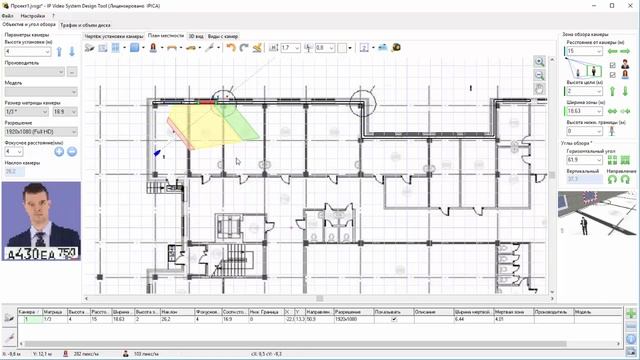The width and height of the screenshot is (640, 360).
Task: Open the focal length dropdown showing 4
Action: pos(20,152)
